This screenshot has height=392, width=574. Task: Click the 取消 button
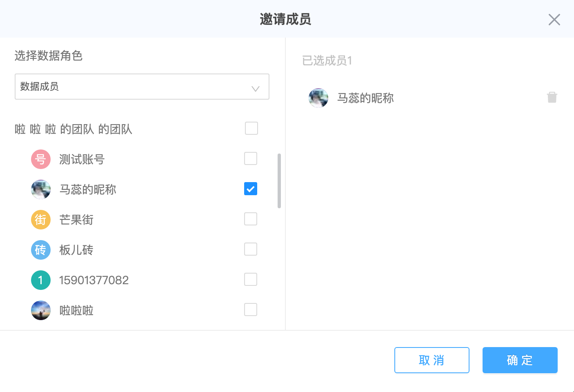432,360
